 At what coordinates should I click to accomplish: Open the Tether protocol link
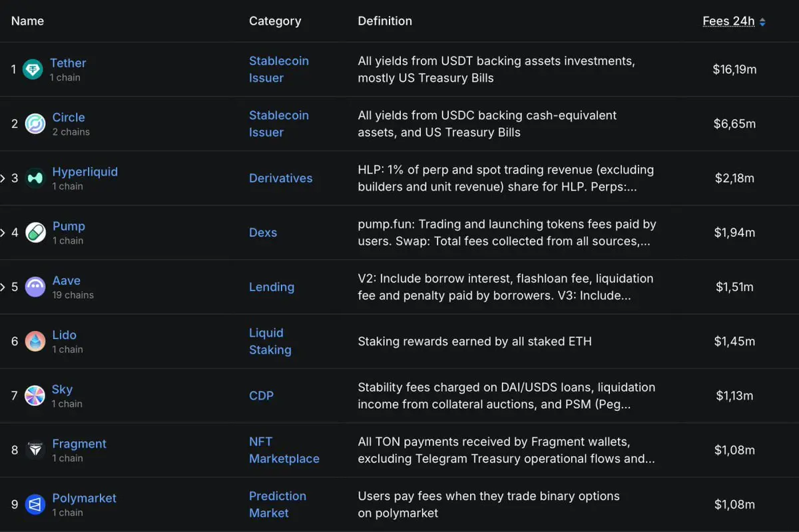[x=68, y=63]
